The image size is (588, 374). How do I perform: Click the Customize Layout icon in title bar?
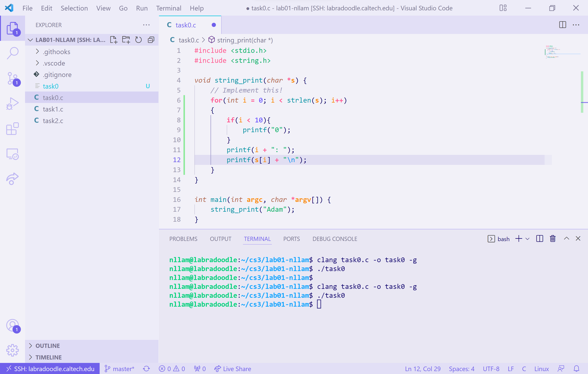(503, 8)
